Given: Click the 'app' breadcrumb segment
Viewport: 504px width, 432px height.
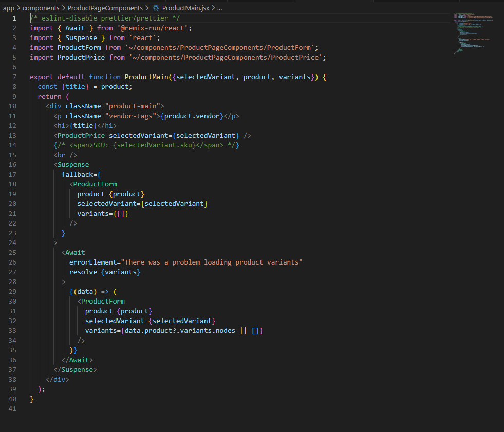Looking at the screenshot, I should [9, 8].
